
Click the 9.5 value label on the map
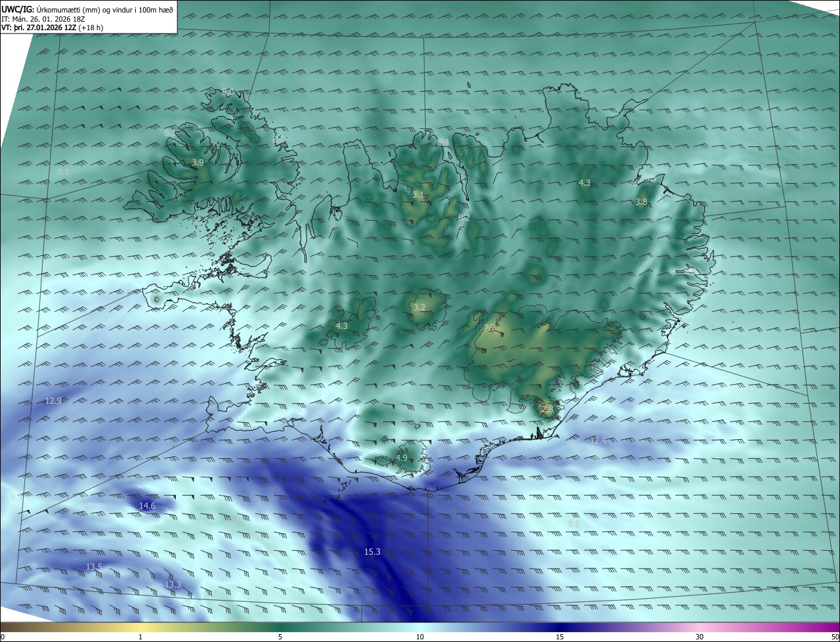pyautogui.click(x=573, y=523)
